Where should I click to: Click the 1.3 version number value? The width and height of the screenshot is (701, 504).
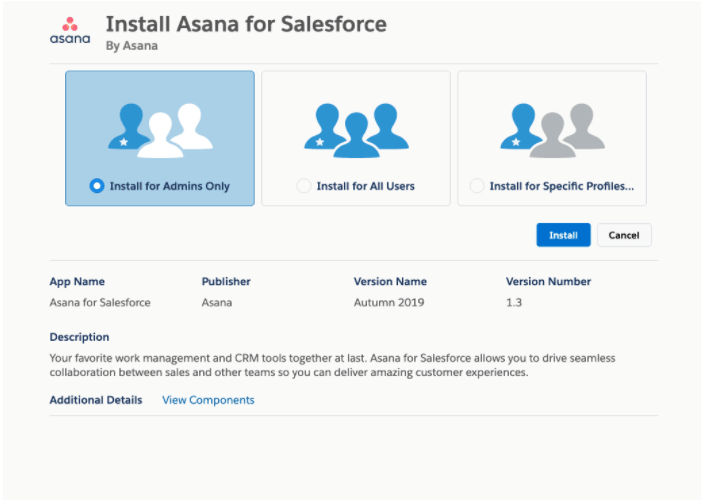(x=514, y=302)
